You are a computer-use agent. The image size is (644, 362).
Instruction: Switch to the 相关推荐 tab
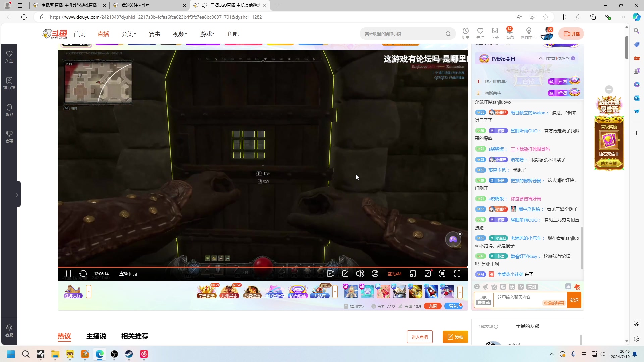(135, 336)
